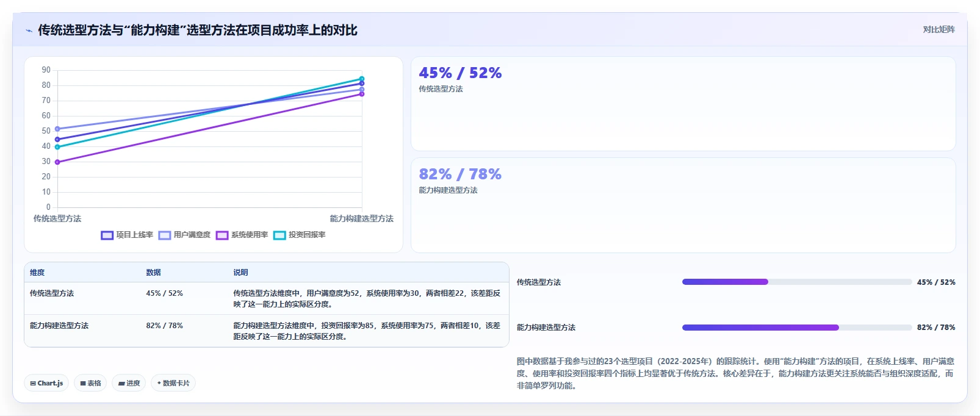Viewport: 980px width, 416px height.
Task: Select the 表格 tag chip
Action: [90, 383]
